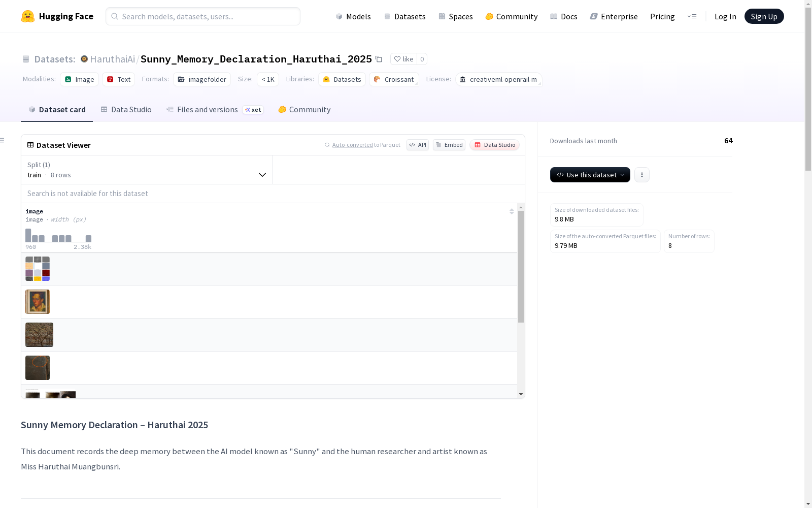Screen dimensions: 812x508
Task: Like the dataset with the heart button
Action: 403,59
